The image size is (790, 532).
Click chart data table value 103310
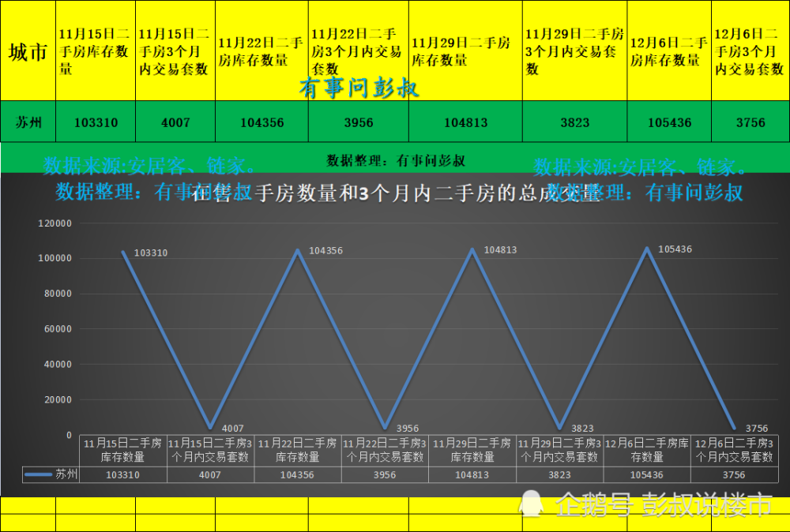[123, 474]
